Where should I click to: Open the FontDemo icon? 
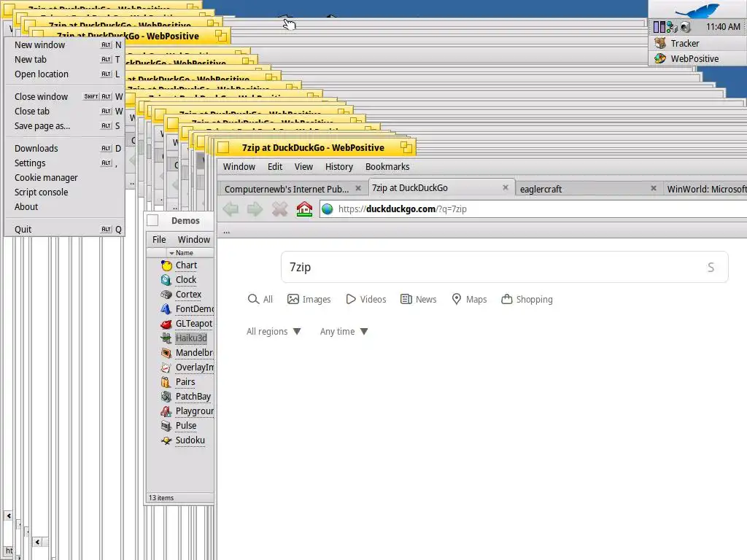coord(166,309)
